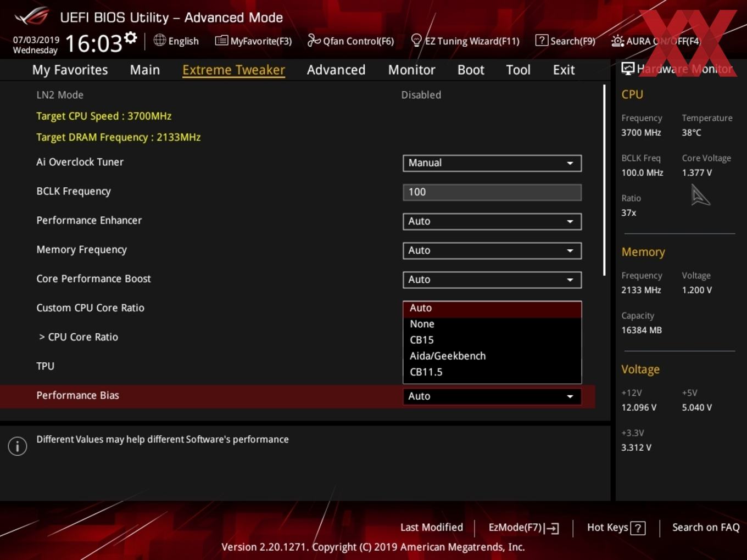Click the MyFavorite list icon
Screen dimensions: 747x560
221,40
